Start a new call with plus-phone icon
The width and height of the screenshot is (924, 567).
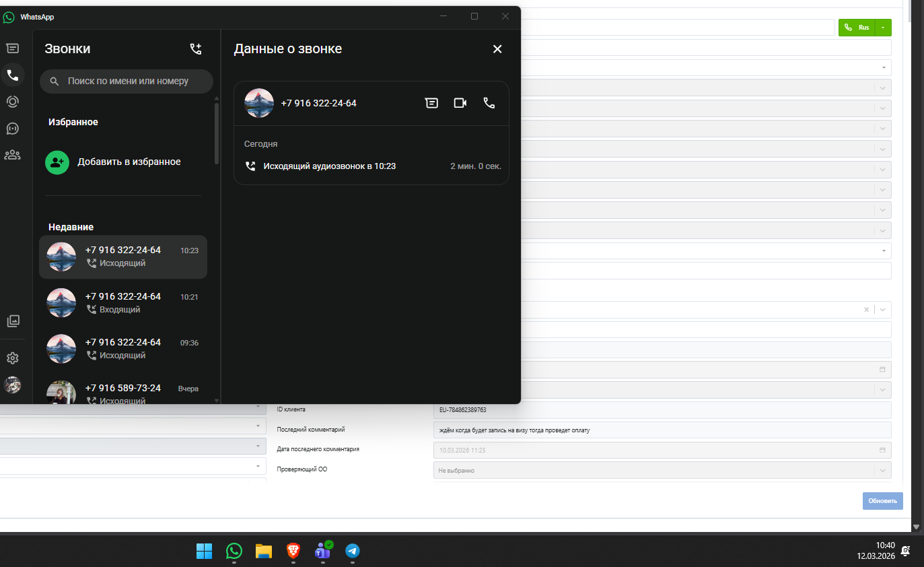click(196, 48)
